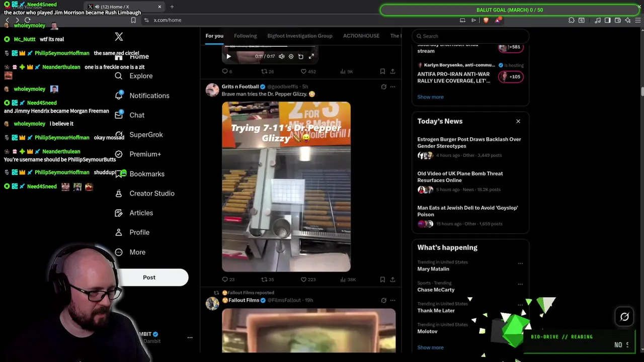This screenshot has height=362, width=644.
Task: Open a new browser tab
Action: (172, 7)
